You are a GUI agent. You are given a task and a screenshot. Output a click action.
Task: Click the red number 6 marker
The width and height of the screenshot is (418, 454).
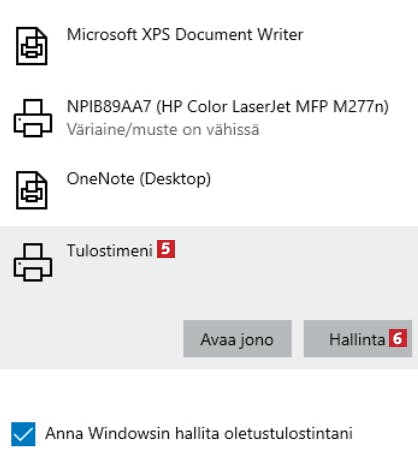pyautogui.click(x=398, y=338)
